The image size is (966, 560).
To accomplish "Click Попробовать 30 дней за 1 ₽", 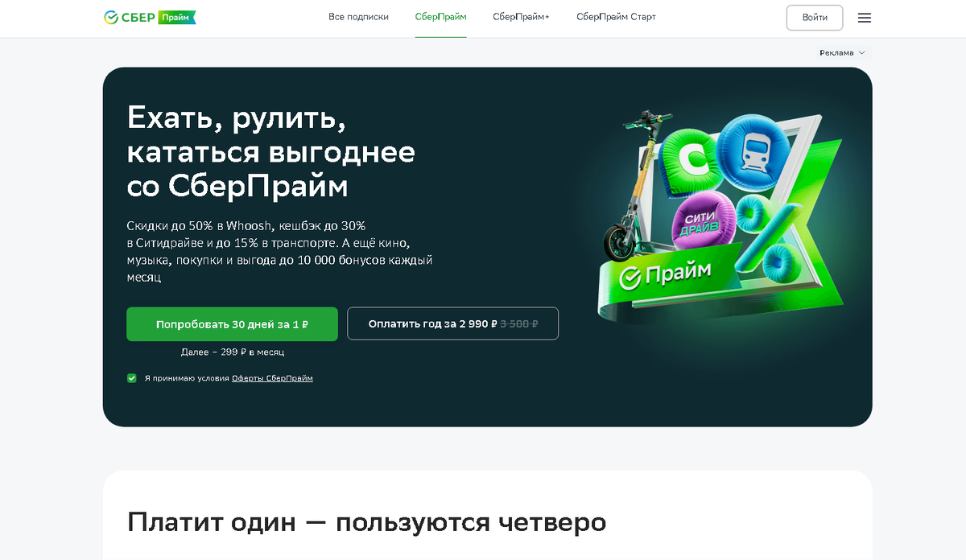I will coord(232,324).
